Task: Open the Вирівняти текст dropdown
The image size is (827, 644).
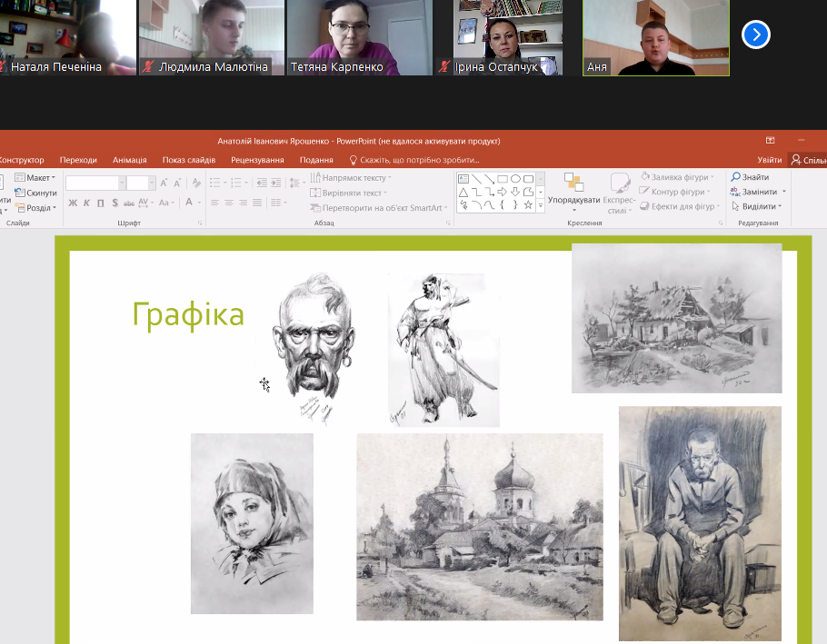Action: click(x=349, y=193)
